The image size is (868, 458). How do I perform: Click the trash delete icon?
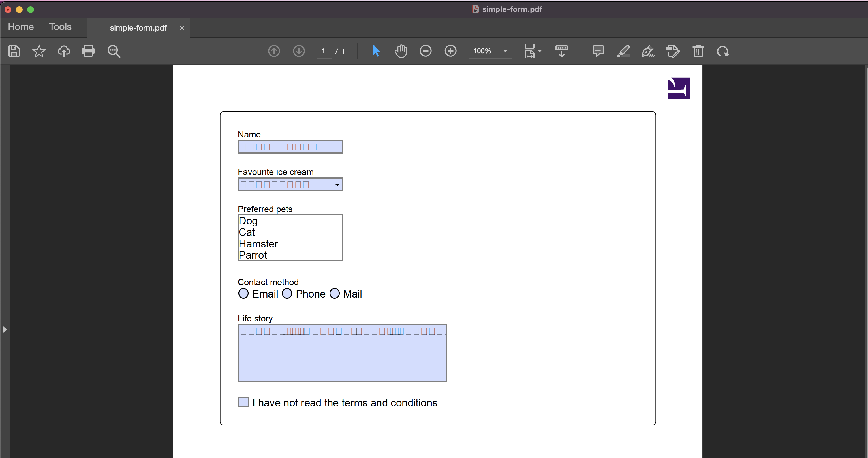pos(698,51)
